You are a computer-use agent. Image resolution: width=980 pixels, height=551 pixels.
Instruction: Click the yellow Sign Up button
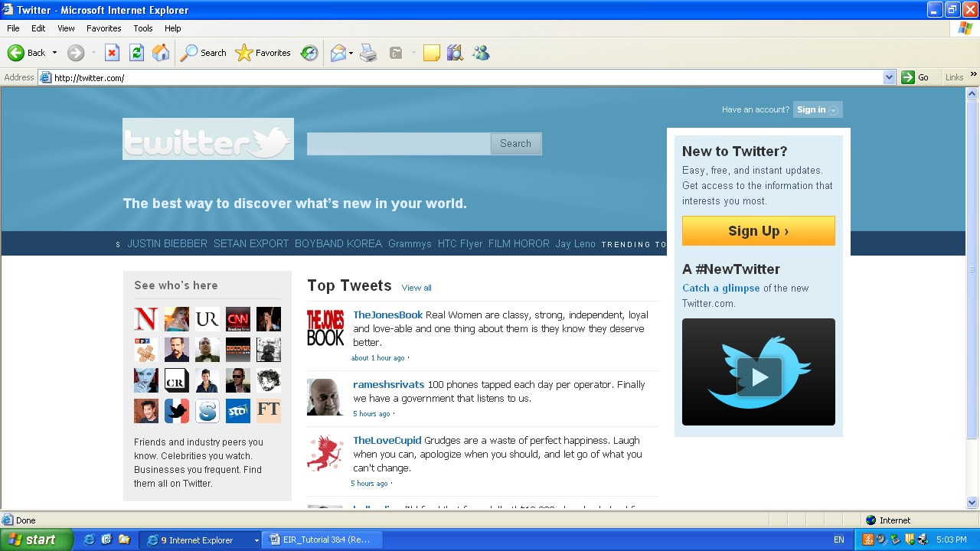pyautogui.click(x=758, y=231)
